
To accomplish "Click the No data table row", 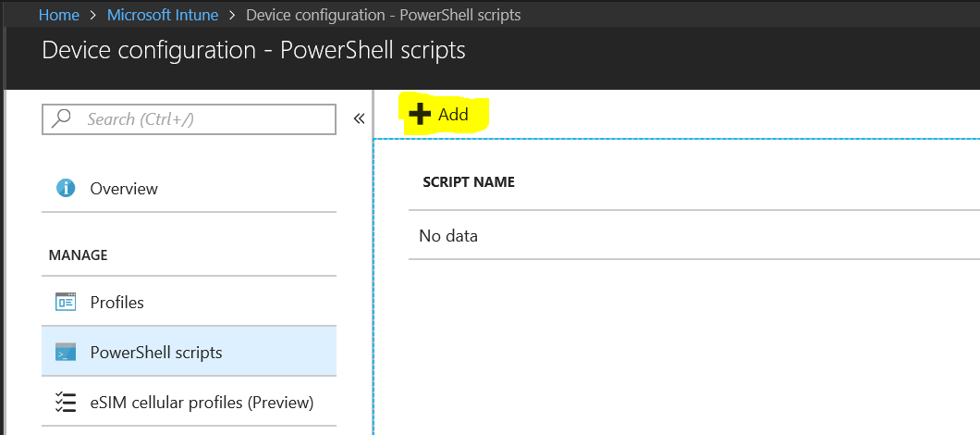I will 694,236.
